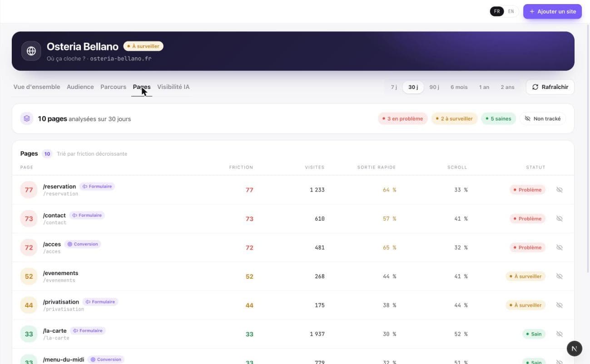Hide tracking for the /reservation row
Image resolution: width=590 pixels, height=364 pixels.
coord(560,190)
